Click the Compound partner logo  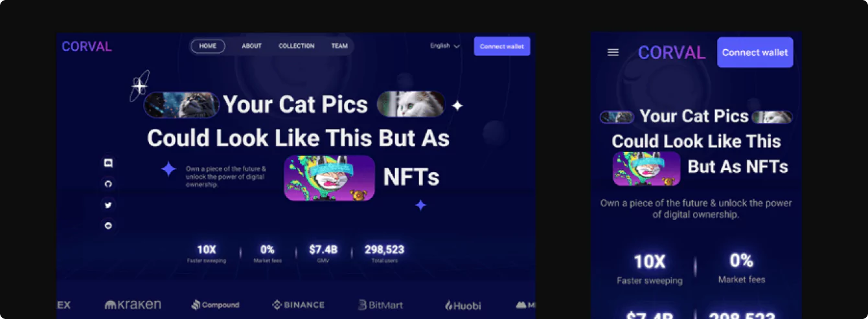pos(215,304)
